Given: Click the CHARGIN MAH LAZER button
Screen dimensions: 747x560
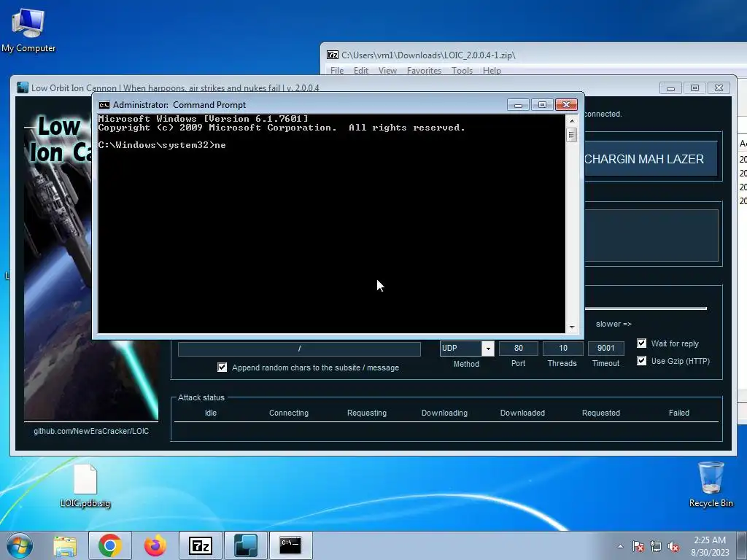Looking at the screenshot, I should pyautogui.click(x=651, y=159).
